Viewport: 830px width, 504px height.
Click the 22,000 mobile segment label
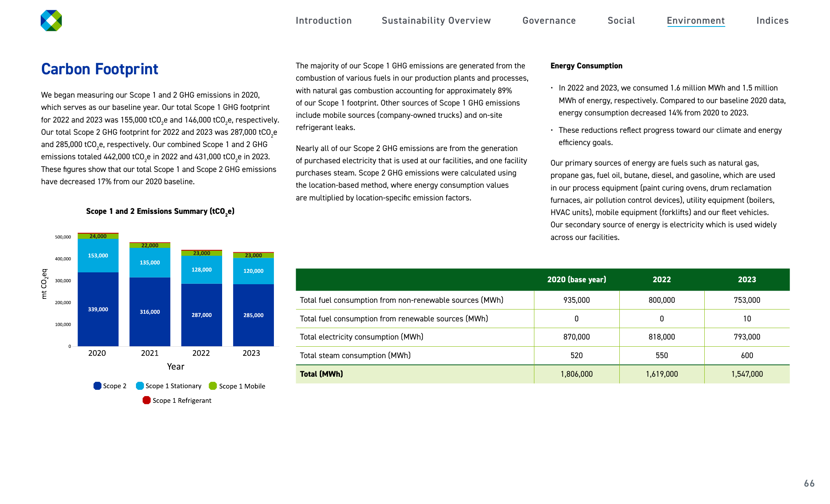coord(150,245)
